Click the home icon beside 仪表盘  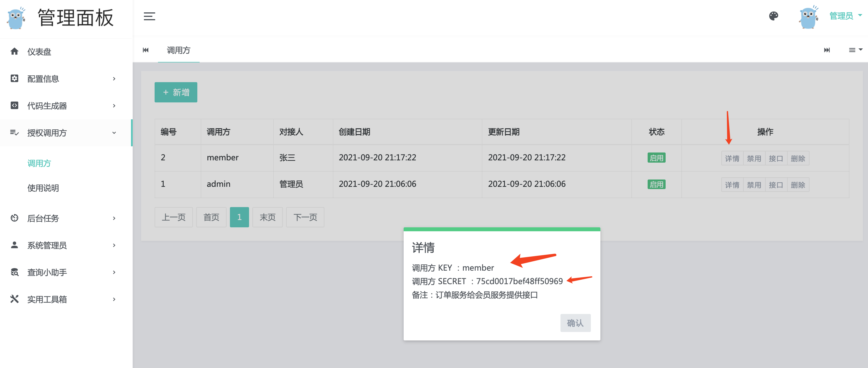pyautogui.click(x=14, y=51)
